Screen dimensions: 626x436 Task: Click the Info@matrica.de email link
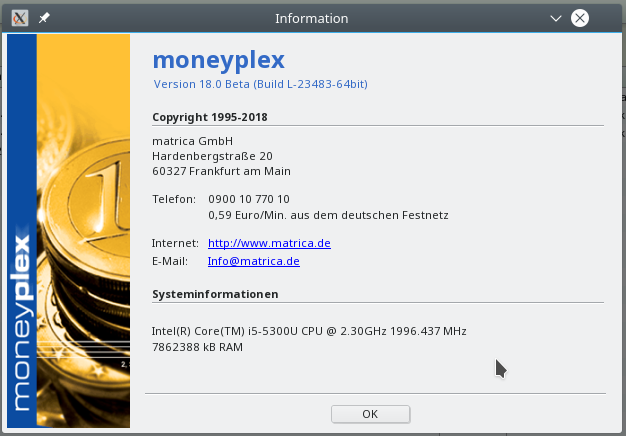click(254, 261)
